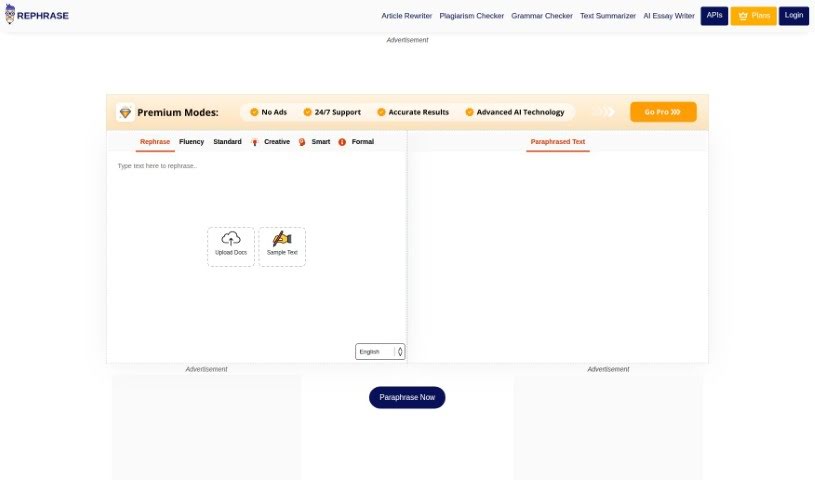Click the Paraphrase Now button
Viewport: 815px width, 480px height.
pyautogui.click(x=407, y=397)
